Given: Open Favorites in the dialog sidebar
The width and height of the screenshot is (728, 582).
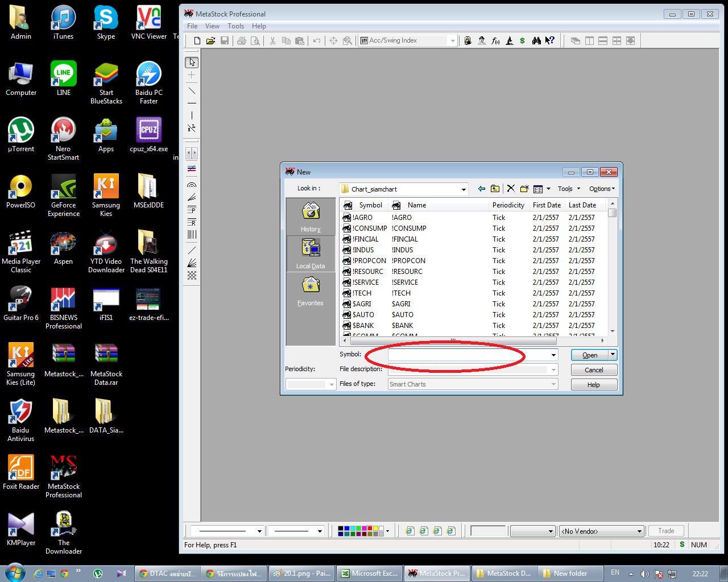Looking at the screenshot, I should (x=311, y=290).
